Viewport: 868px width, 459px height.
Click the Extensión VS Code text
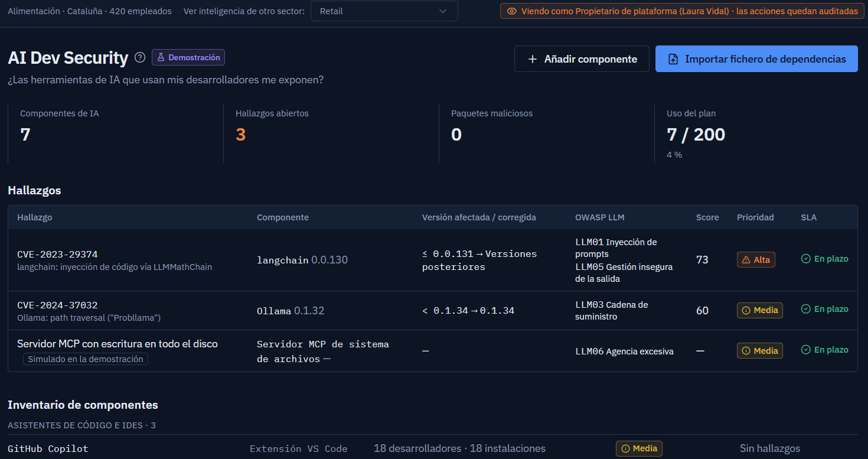pos(298,449)
